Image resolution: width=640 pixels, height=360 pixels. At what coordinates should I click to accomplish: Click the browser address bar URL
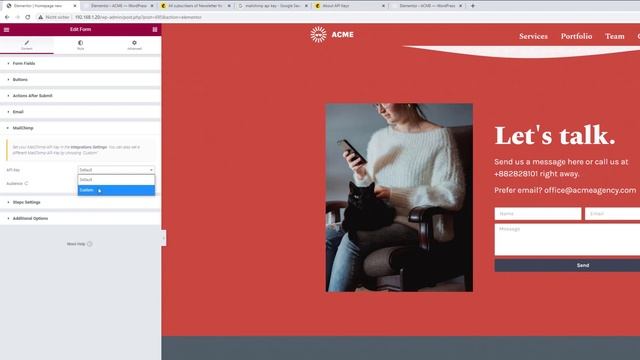click(138, 17)
